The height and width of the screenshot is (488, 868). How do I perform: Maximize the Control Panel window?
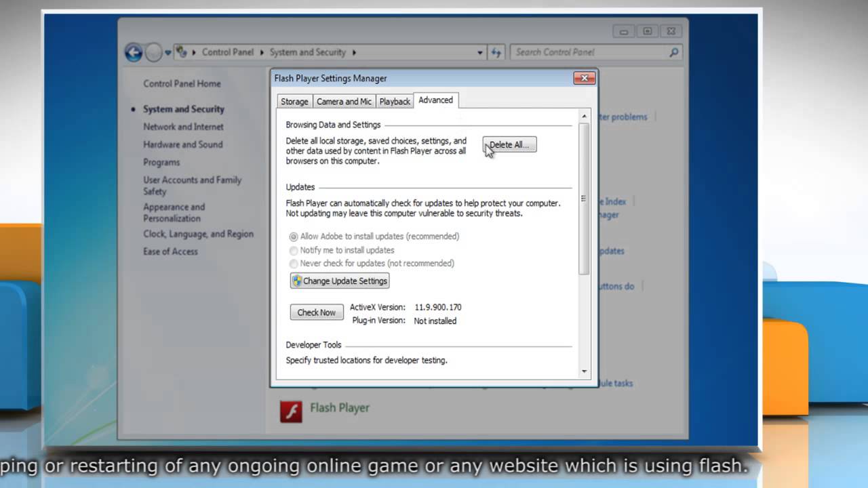pos(647,31)
